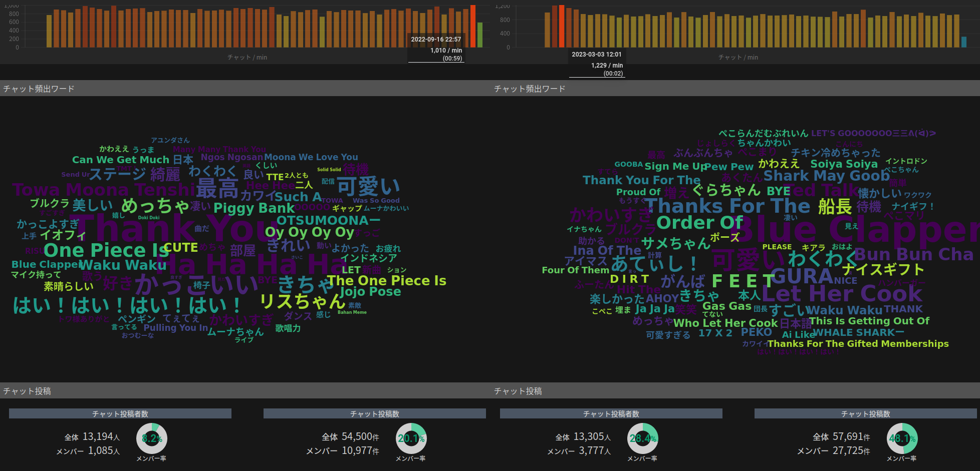Click the "Order Of" phrase
980x471 pixels.
700,222
